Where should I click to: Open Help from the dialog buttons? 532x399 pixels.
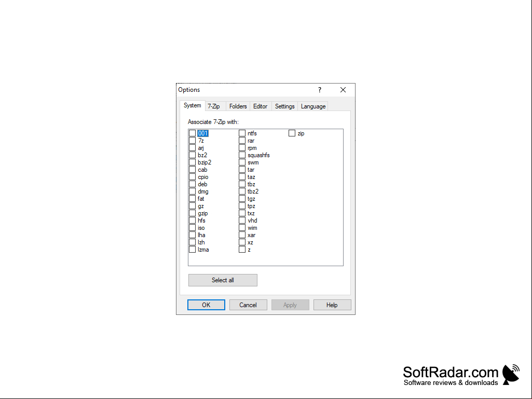tap(332, 305)
